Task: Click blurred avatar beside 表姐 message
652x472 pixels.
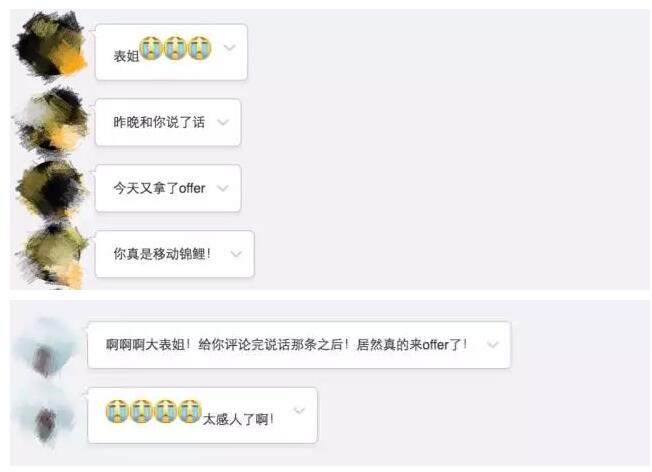Action: 50,45
